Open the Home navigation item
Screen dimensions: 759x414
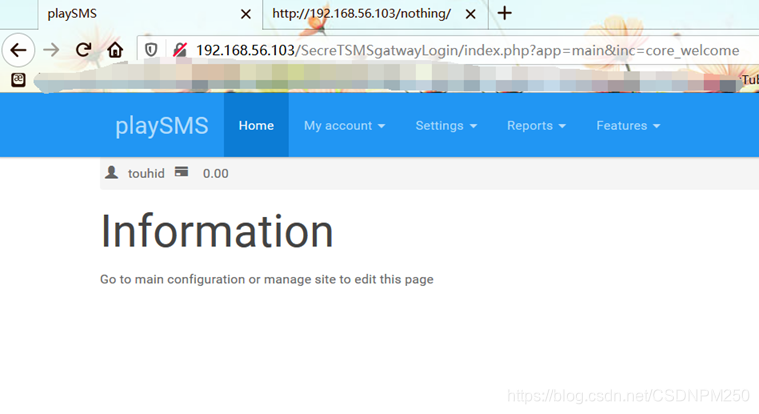point(256,125)
